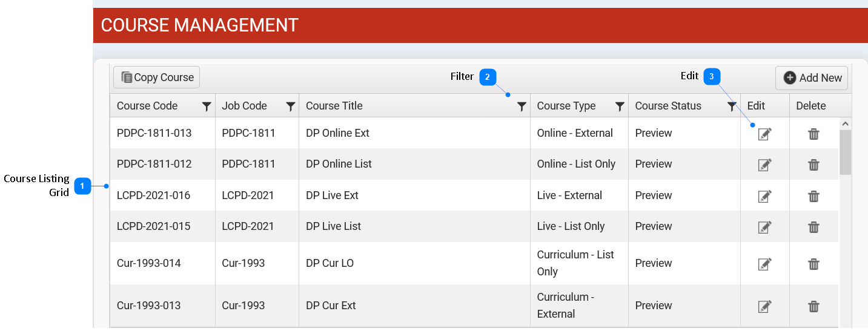868x331 pixels.
Task: Delete the PDPC-1811-012 course
Action: pos(813,165)
